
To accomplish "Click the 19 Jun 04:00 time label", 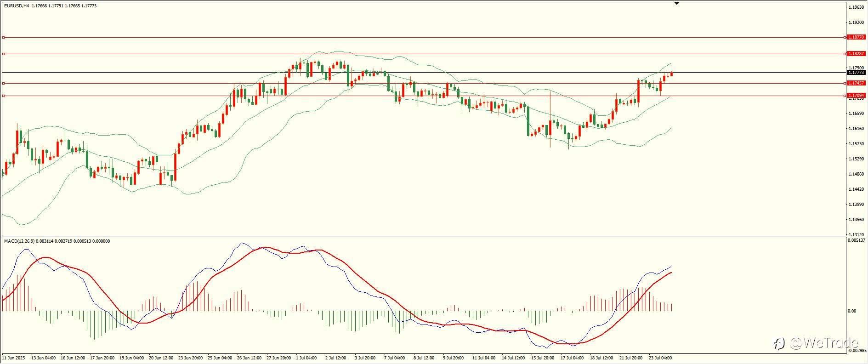I will (132, 358).
